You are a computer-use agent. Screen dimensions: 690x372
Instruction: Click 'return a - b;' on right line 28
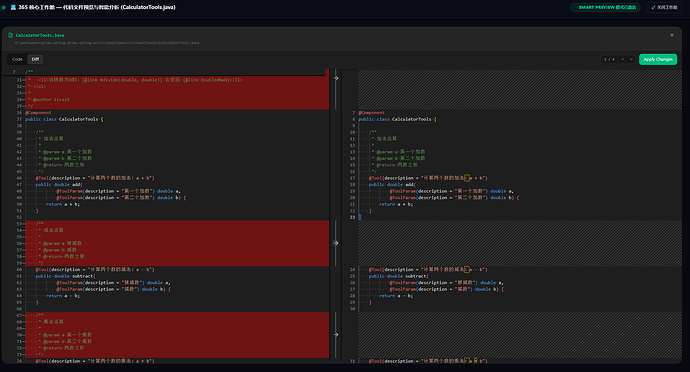click(x=396, y=296)
